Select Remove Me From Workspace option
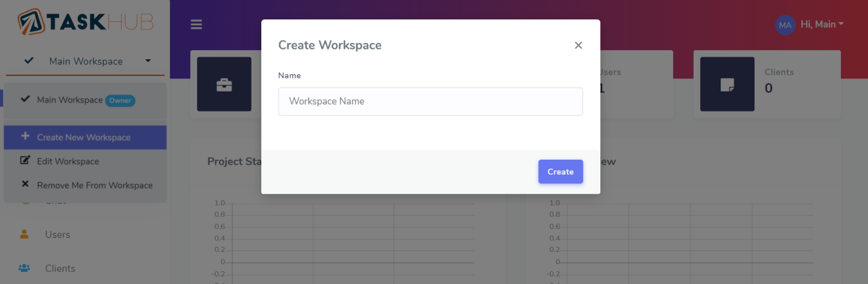 point(95,185)
